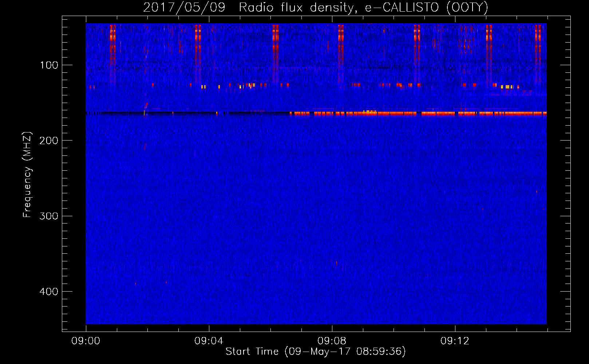The image size is (589, 364).
Task: Click the 09:00 time tick label
Action: coord(86,341)
